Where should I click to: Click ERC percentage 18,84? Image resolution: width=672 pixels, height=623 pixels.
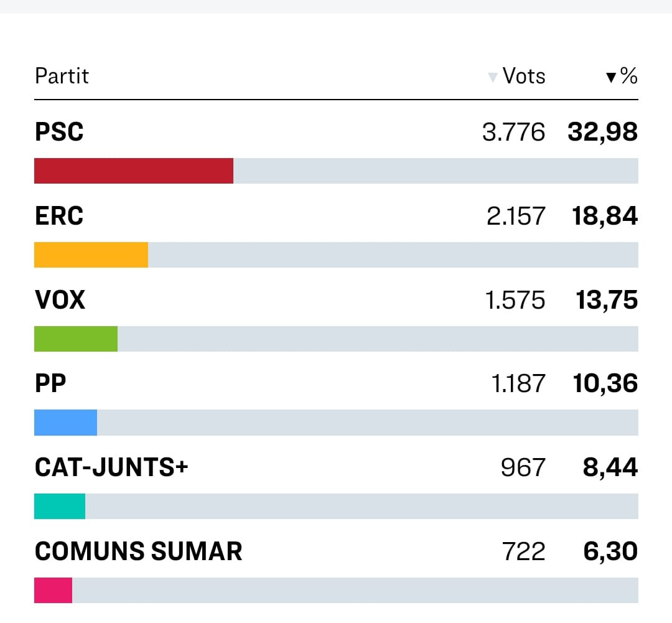pos(605,216)
